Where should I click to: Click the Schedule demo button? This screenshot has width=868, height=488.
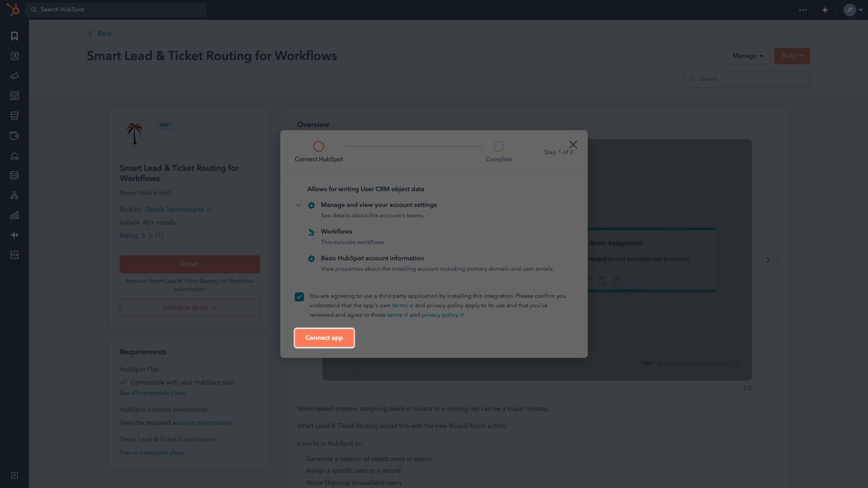(x=190, y=308)
